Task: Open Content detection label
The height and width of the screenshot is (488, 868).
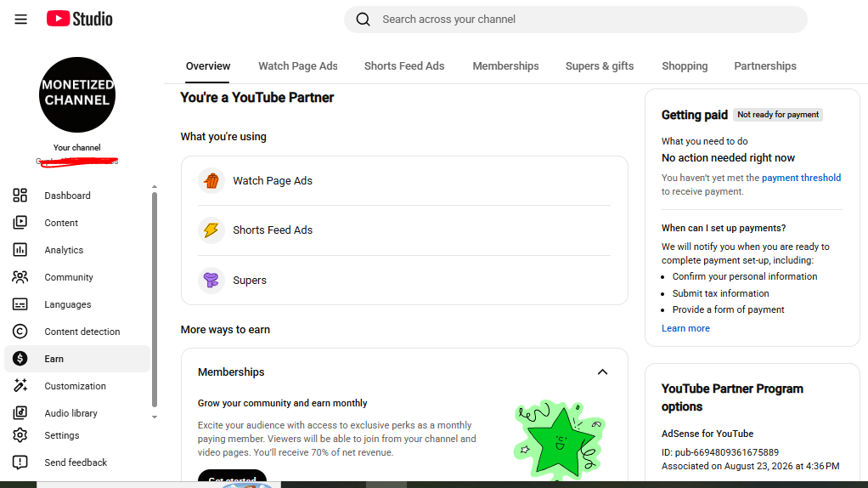Action: click(x=82, y=332)
